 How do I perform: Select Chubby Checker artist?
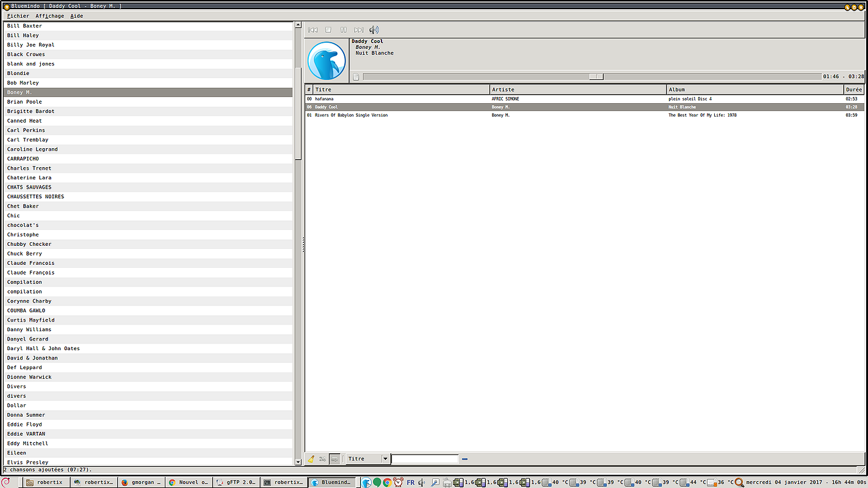148,244
